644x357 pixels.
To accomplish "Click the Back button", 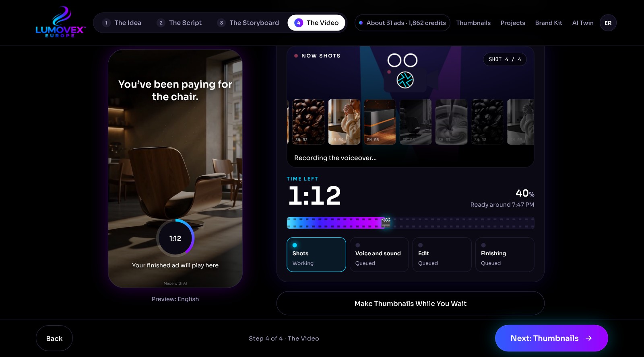I will pyautogui.click(x=54, y=338).
